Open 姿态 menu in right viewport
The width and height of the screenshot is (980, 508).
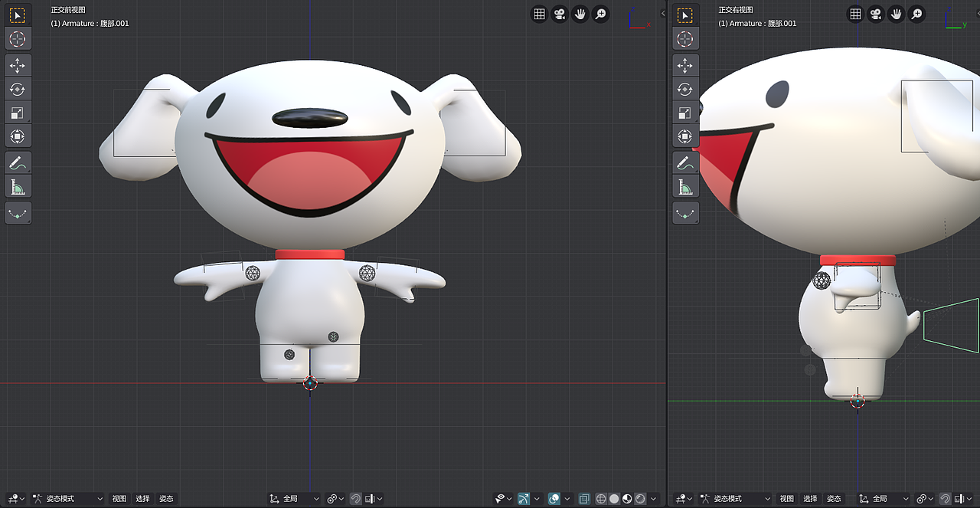coord(834,499)
